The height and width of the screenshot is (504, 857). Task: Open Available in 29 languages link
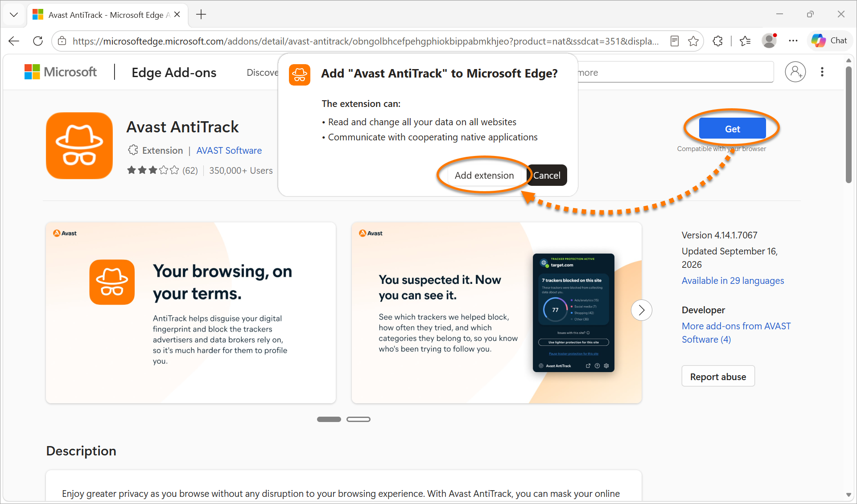(733, 281)
